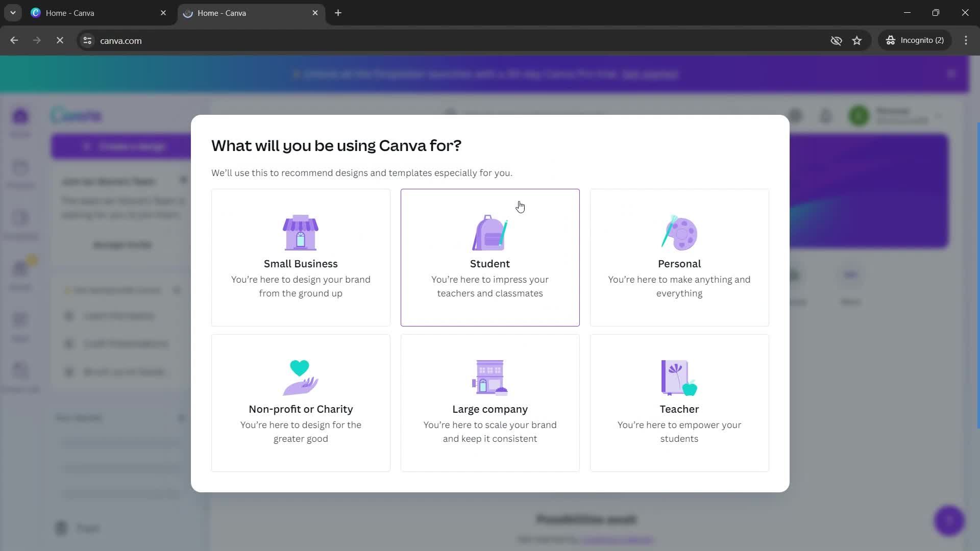Click the browser forward arrow
980x551 pixels.
pos(37,40)
